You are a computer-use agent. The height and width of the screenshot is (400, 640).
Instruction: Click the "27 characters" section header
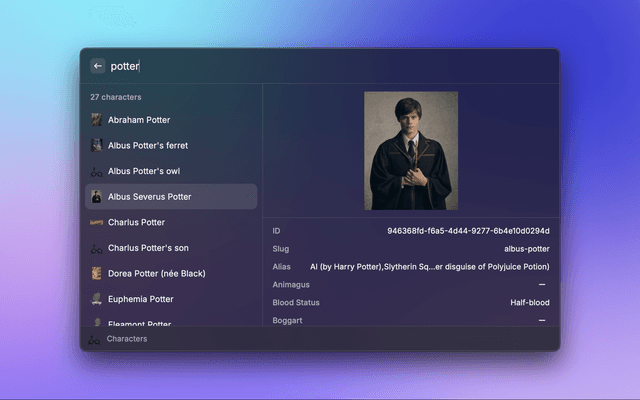click(116, 97)
